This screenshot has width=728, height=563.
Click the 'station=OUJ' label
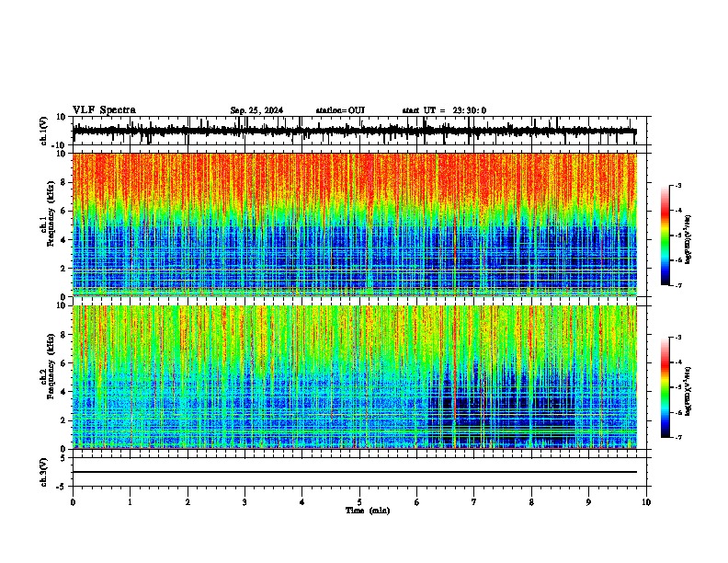click(x=340, y=110)
